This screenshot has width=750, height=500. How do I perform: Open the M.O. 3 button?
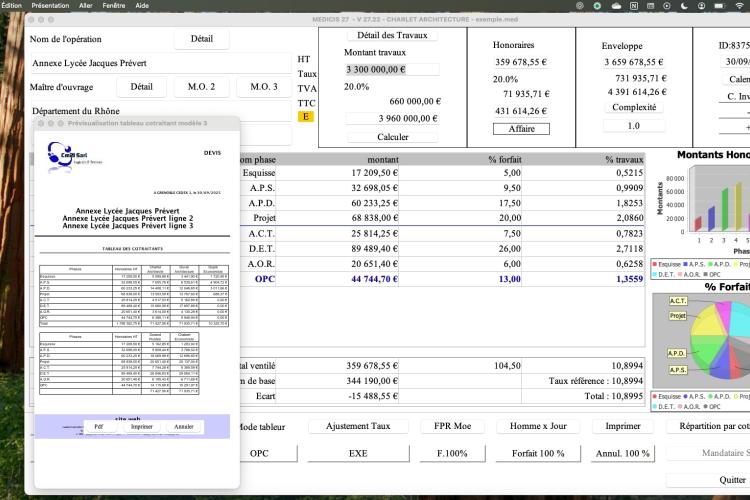pyautogui.click(x=264, y=87)
